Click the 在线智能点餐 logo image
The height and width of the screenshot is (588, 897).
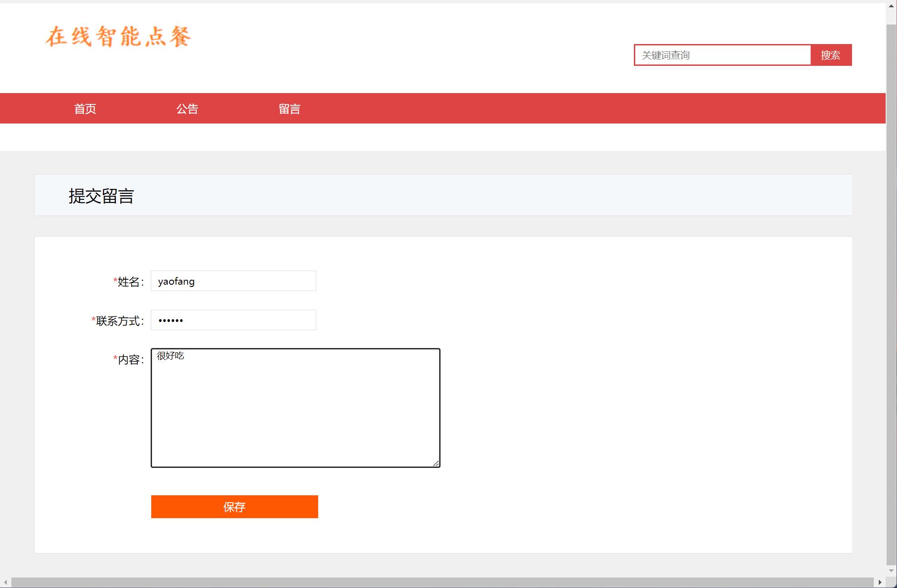click(x=118, y=36)
